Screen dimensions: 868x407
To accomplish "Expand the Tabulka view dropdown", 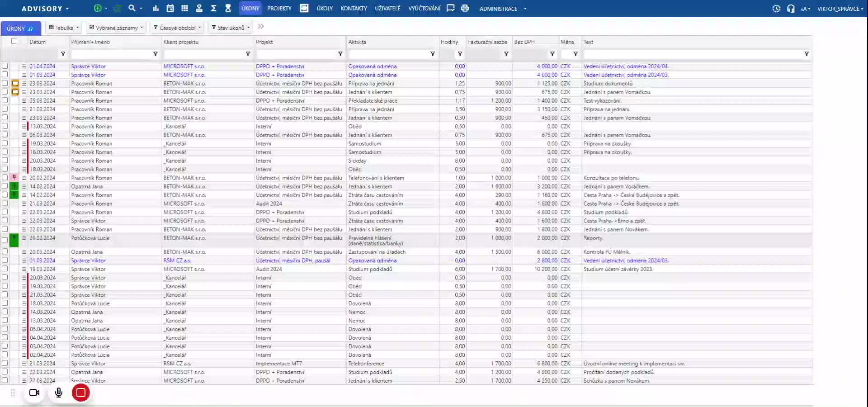I will click(x=64, y=28).
